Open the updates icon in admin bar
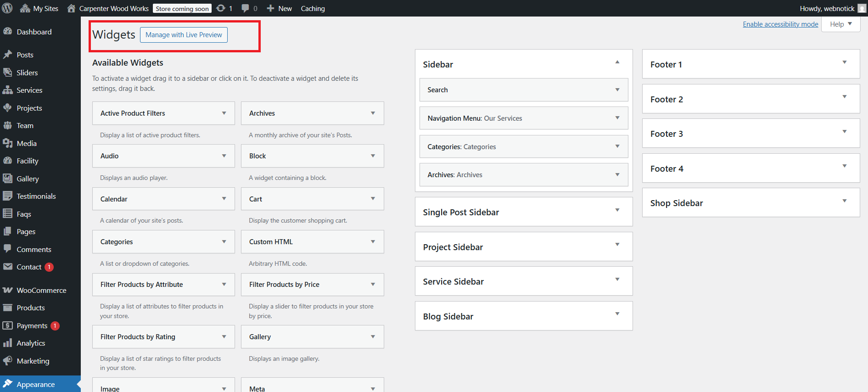The height and width of the screenshot is (392, 868). tap(221, 8)
